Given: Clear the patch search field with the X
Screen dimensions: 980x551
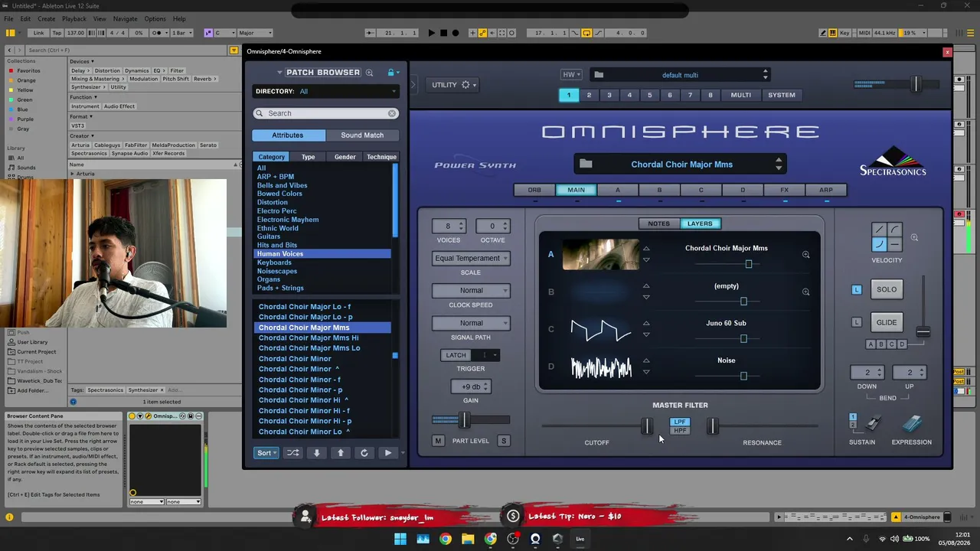Looking at the screenshot, I should [x=392, y=113].
